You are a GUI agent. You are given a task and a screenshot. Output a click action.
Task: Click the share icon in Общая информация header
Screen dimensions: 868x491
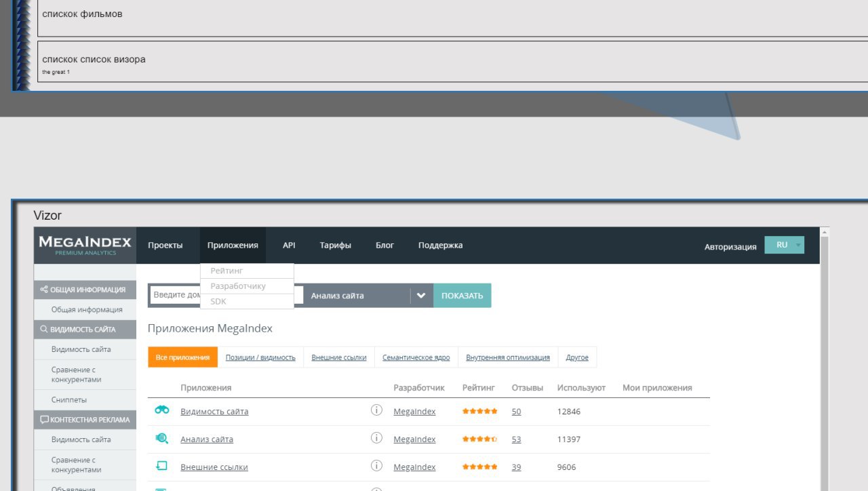[44, 290]
